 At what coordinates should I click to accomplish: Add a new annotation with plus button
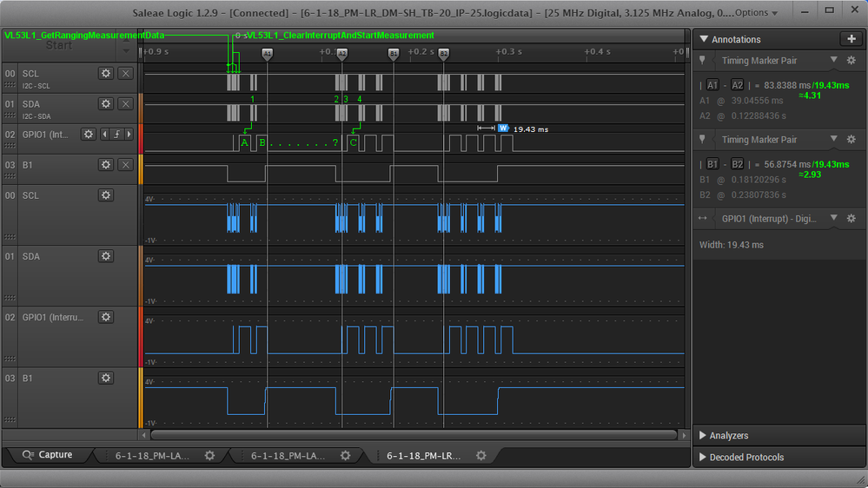(x=851, y=39)
